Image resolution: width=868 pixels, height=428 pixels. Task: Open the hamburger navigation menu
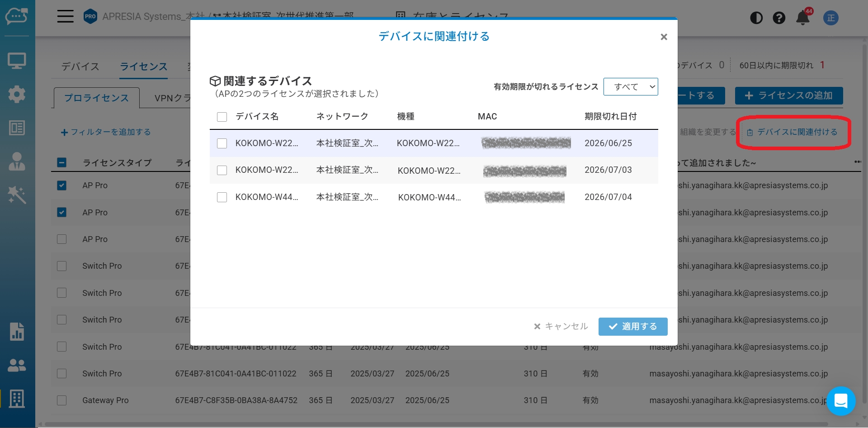[65, 17]
